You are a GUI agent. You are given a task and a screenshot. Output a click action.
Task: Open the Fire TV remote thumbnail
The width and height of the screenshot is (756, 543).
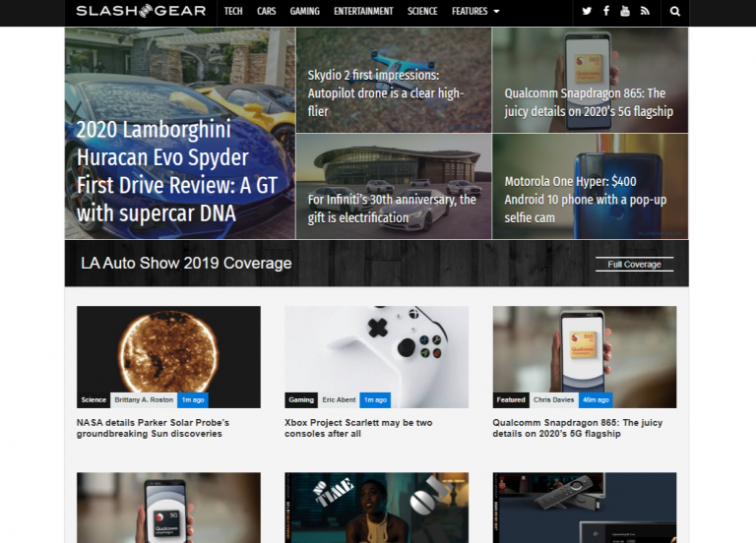coord(585,508)
